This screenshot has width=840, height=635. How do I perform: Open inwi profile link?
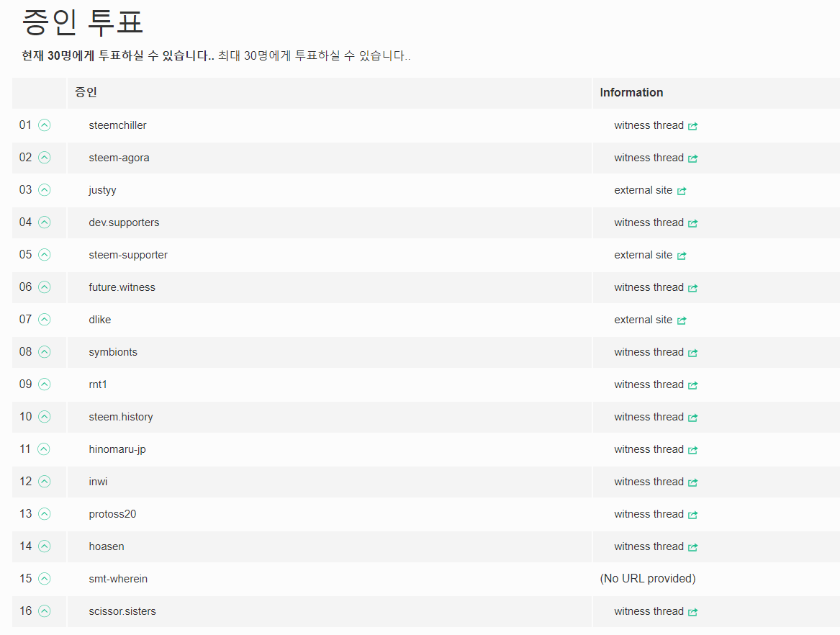[98, 482]
